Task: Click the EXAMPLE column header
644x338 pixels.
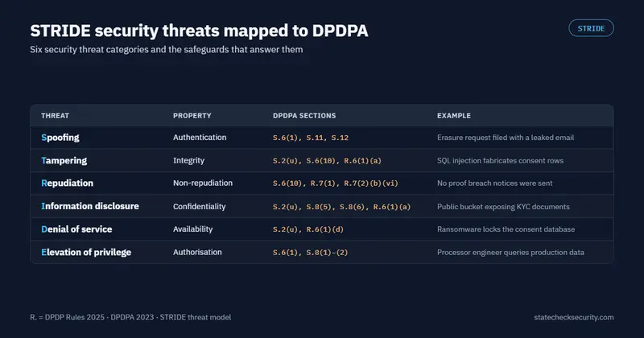Action: 454,116
